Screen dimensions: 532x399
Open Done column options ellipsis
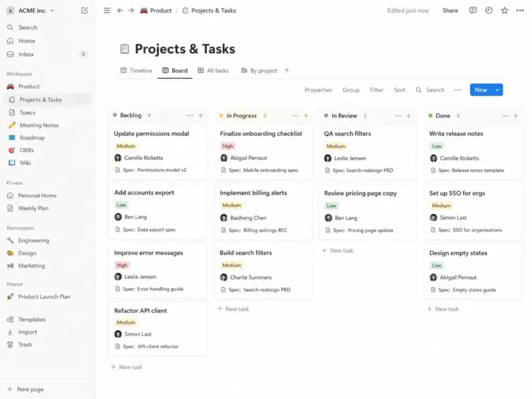pyautogui.click(x=505, y=116)
